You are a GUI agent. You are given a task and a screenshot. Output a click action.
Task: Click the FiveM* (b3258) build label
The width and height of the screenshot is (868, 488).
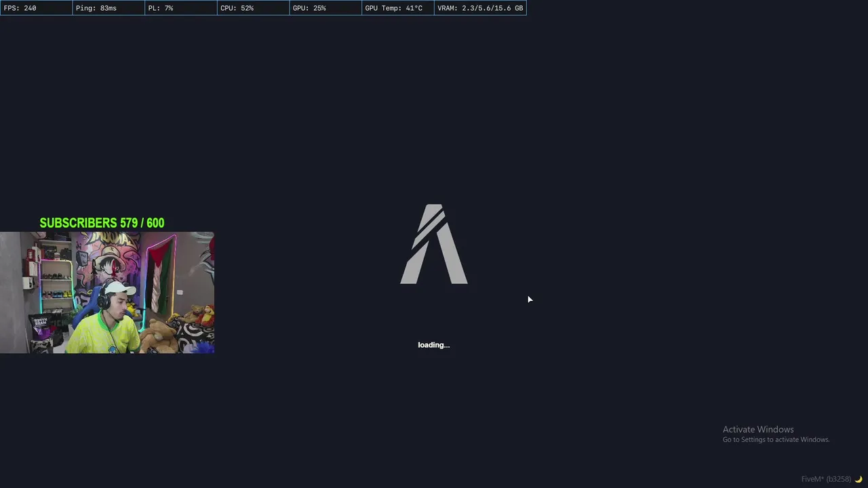(826, 479)
